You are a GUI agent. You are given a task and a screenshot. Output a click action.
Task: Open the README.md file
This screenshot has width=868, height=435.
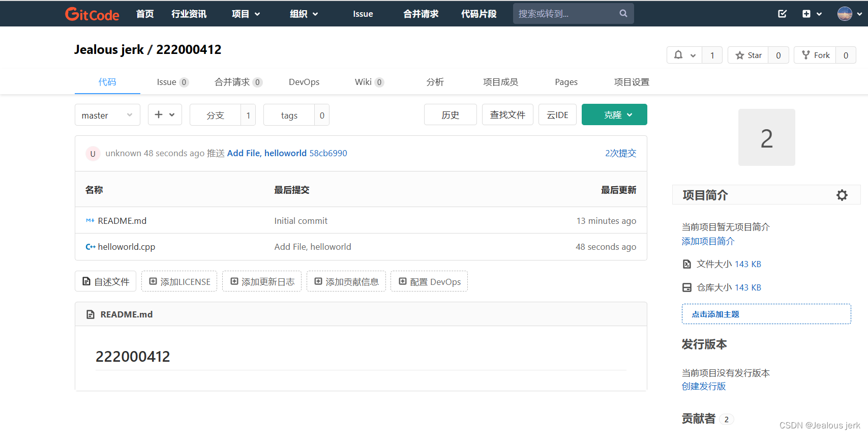pyautogui.click(x=122, y=221)
